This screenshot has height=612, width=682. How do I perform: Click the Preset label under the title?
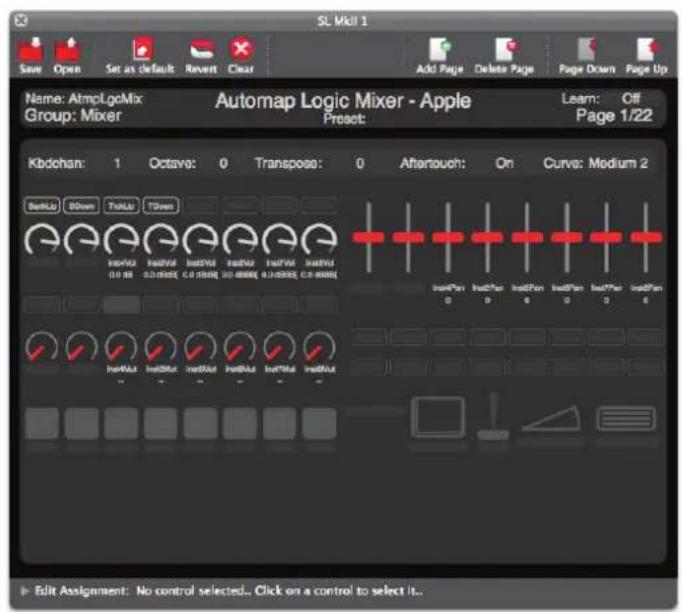[x=344, y=119]
